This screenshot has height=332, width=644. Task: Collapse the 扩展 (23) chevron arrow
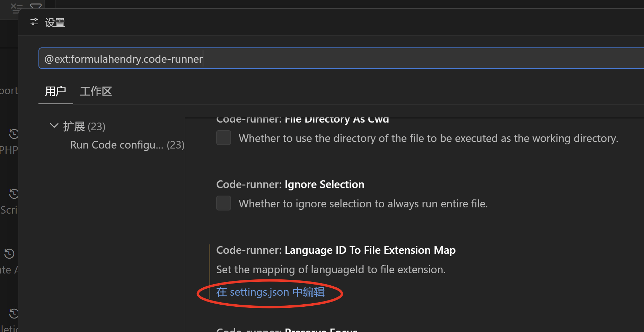coord(54,126)
